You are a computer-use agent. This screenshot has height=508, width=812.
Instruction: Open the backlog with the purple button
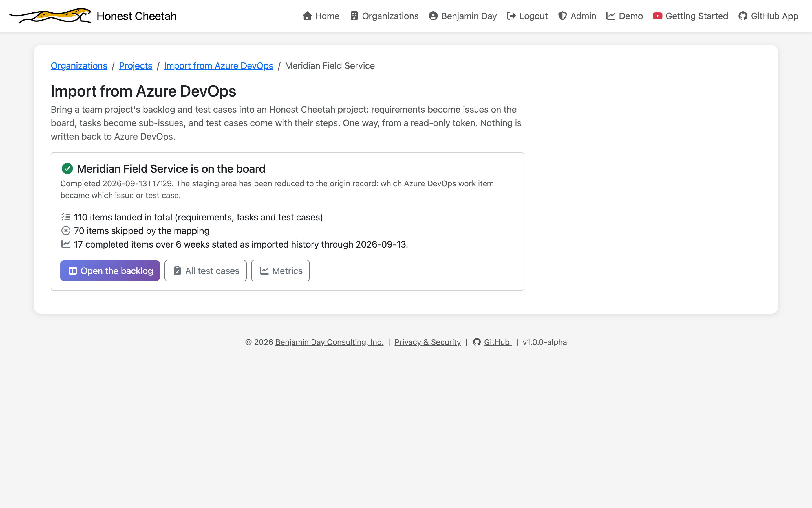[110, 270]
